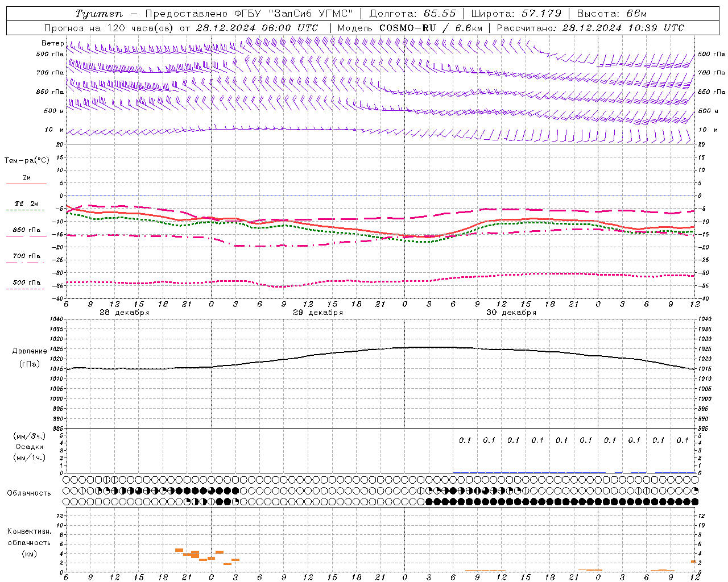This screenshot has height=582, width=728.
Task: Click the left 700 гПа wind level label
Action: (x=50, y=73)
